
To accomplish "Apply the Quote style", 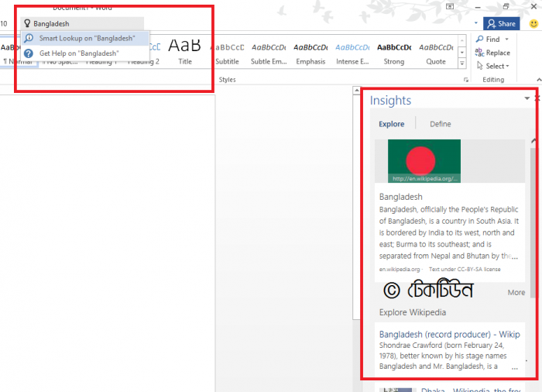I will (436, 52).
